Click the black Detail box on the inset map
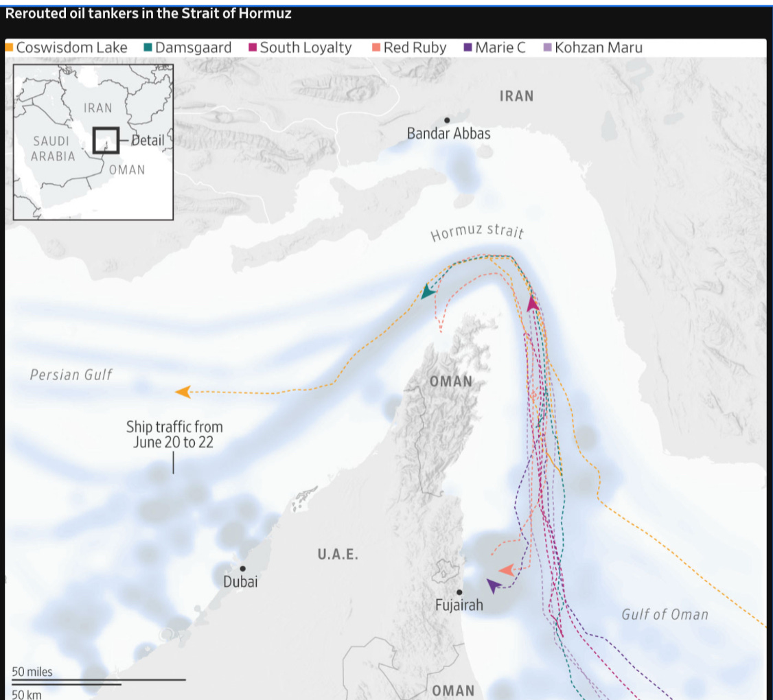773x700 pixels. (106, 141)
